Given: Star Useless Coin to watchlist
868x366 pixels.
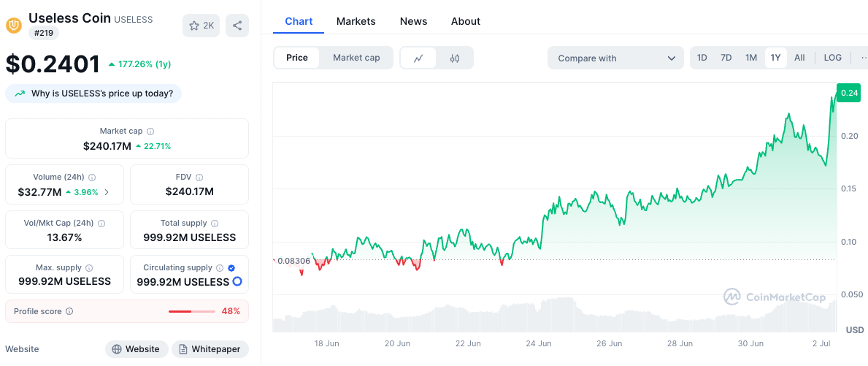Looking at the screenshot, I should click(201, 26).
